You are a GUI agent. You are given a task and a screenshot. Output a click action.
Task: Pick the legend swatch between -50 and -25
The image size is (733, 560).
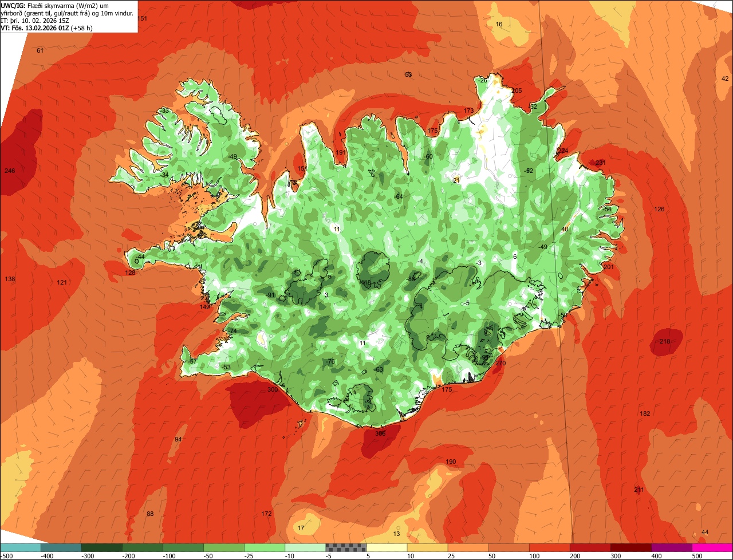[224, 547]
